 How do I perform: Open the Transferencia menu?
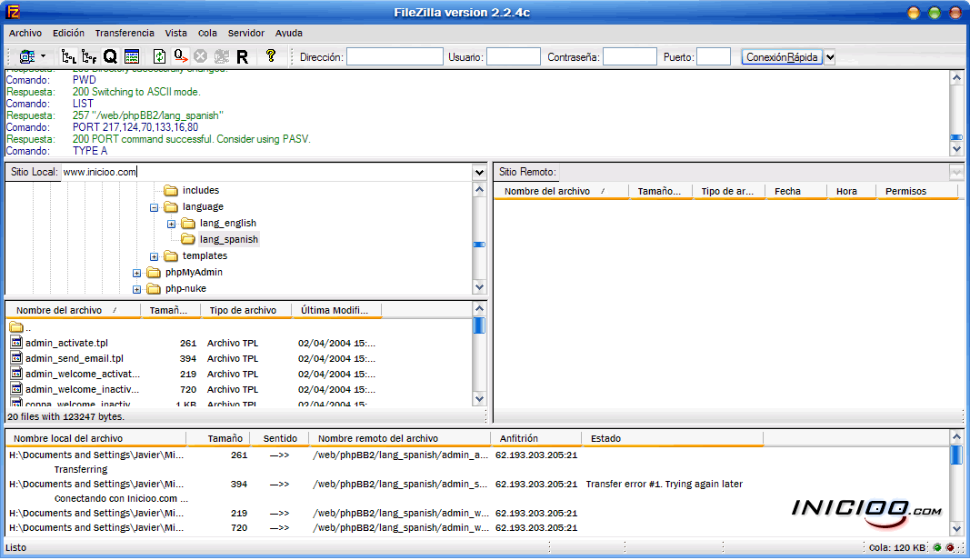tap(125, 34)
